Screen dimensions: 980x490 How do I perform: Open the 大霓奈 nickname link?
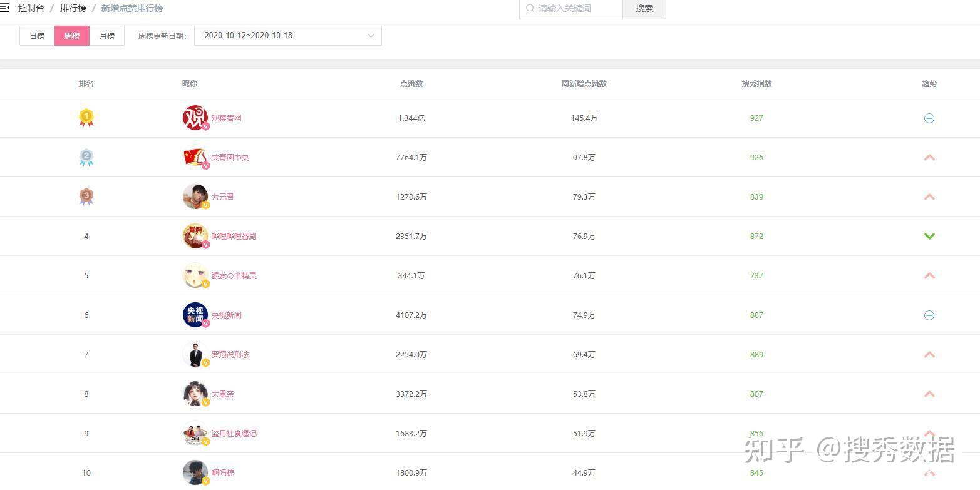tap(222, 394)
